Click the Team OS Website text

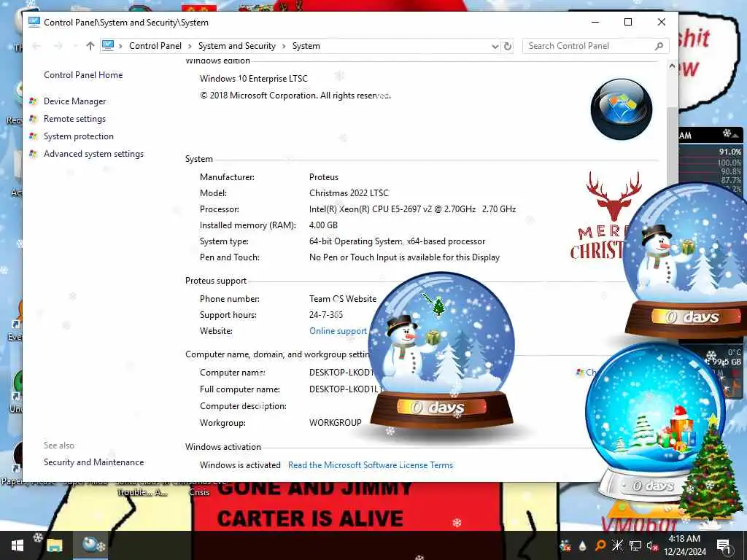tap(343, 298)
